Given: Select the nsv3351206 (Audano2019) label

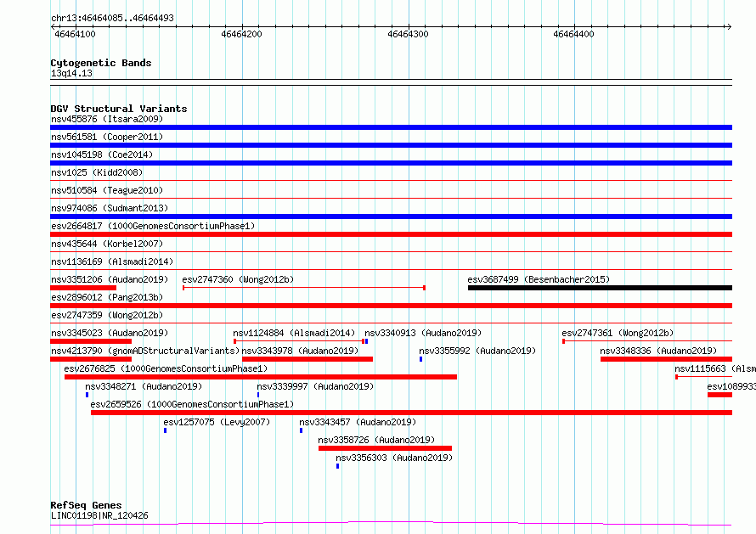Looking at the screenshot, I should coord(110,279).
